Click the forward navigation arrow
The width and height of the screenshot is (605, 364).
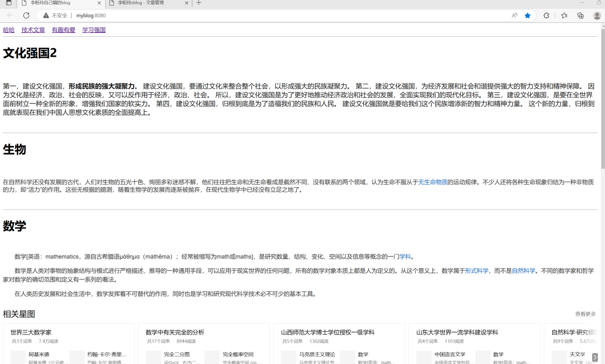(18, 15)
